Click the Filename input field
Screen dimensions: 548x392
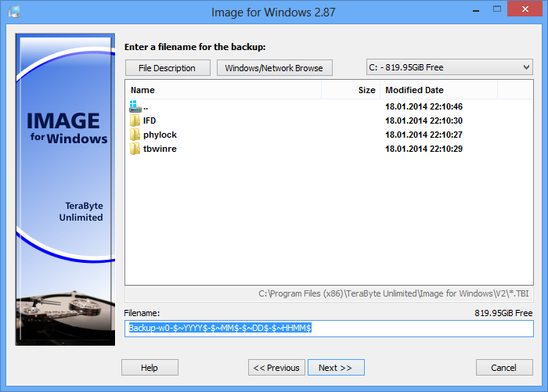click(x=329, y=329)
